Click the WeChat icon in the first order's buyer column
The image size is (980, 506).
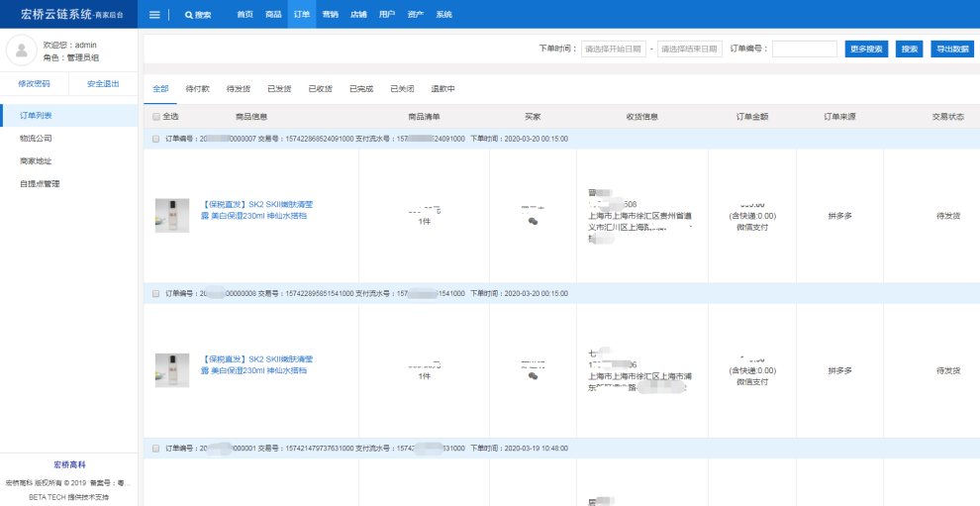533,222
